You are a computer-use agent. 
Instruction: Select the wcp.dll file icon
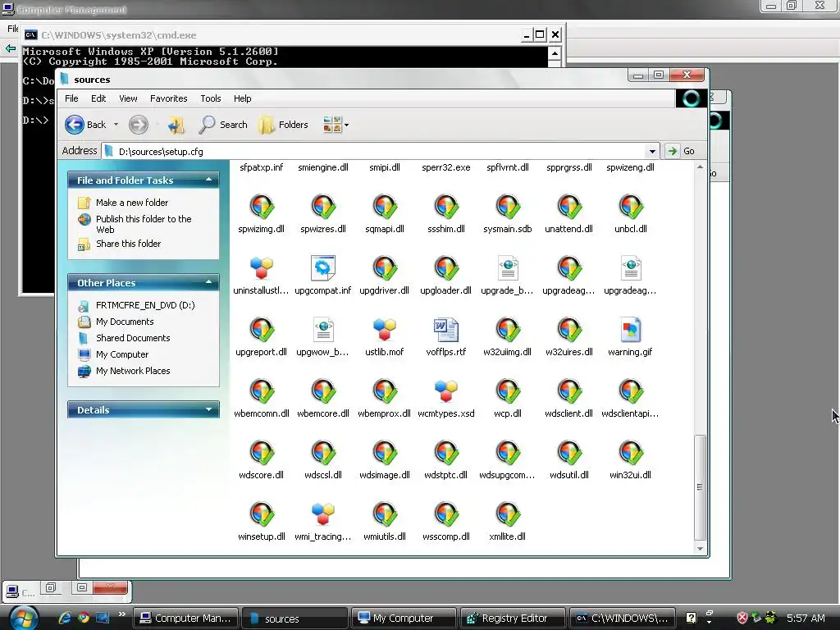click(507, 391)
